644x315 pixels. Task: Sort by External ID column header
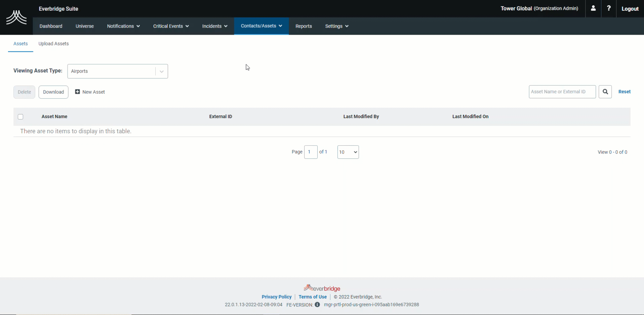220,116
